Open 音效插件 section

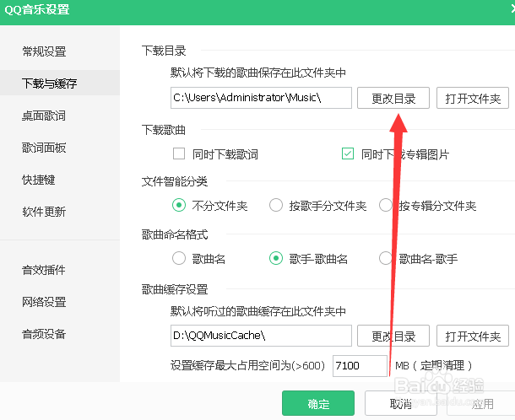coord(44,270)
